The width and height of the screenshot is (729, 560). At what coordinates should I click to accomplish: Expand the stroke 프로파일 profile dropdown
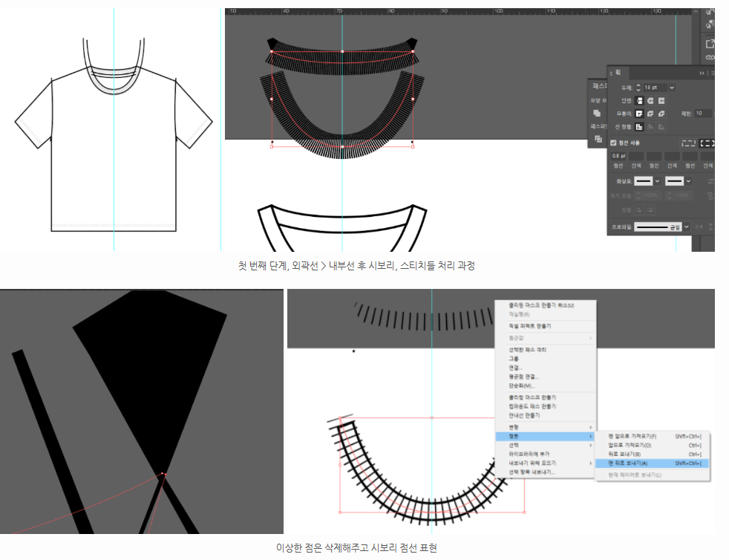tap(687, 227)
